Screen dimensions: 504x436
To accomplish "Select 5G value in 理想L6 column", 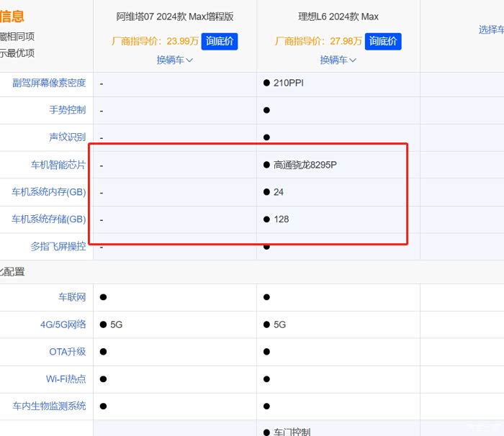I will [279, 324].
